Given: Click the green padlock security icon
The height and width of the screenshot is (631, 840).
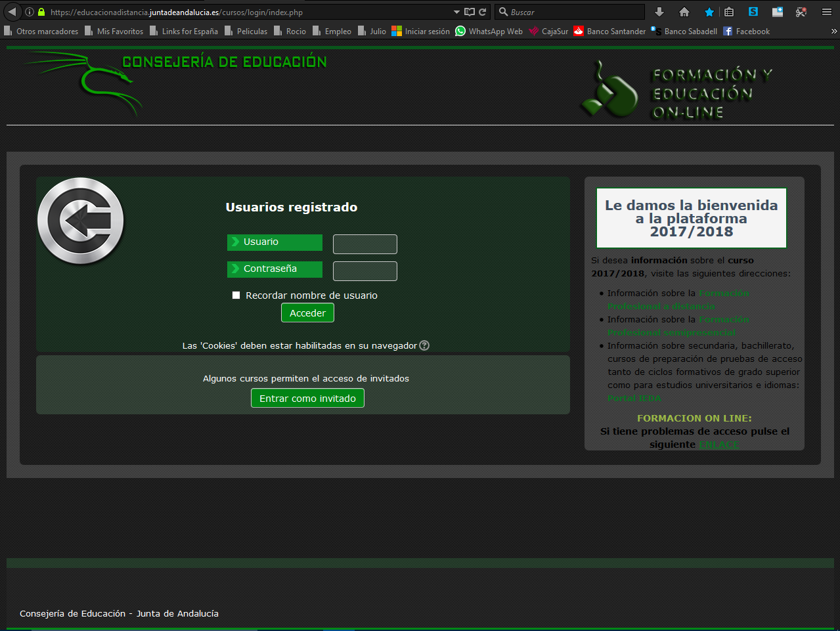Looking at the screenshot, I should pos(41,12).
